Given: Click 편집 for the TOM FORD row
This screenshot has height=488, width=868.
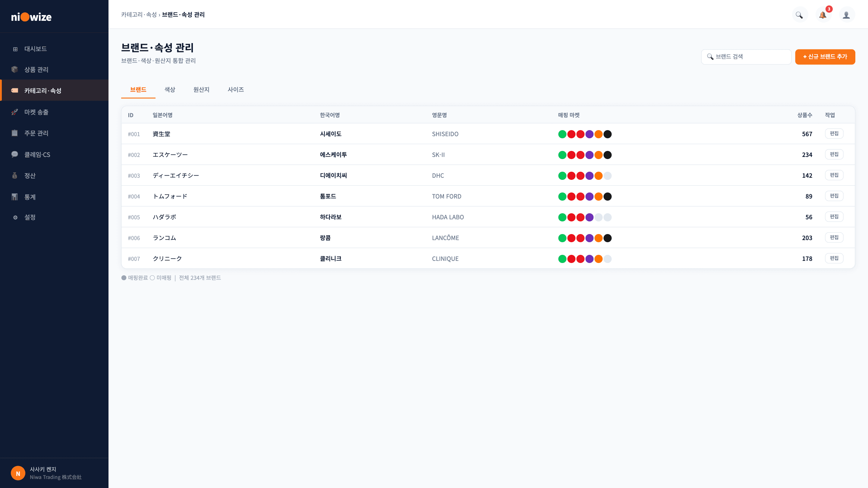Looking at the screenshot, I should click(834, 196).
